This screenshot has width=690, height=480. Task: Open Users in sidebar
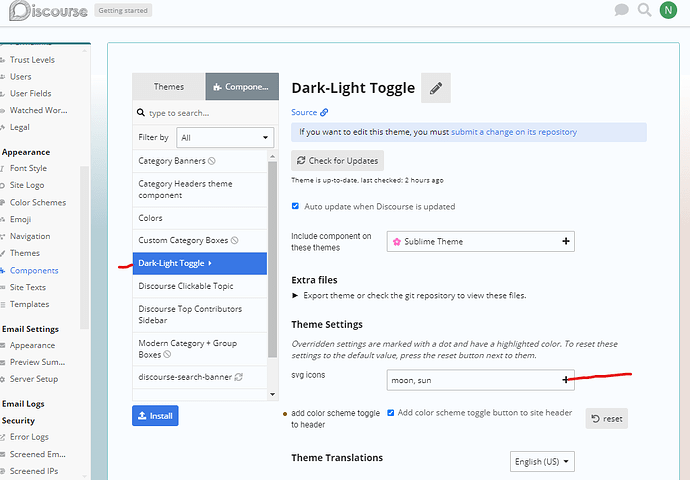click(x=20, y=77)
